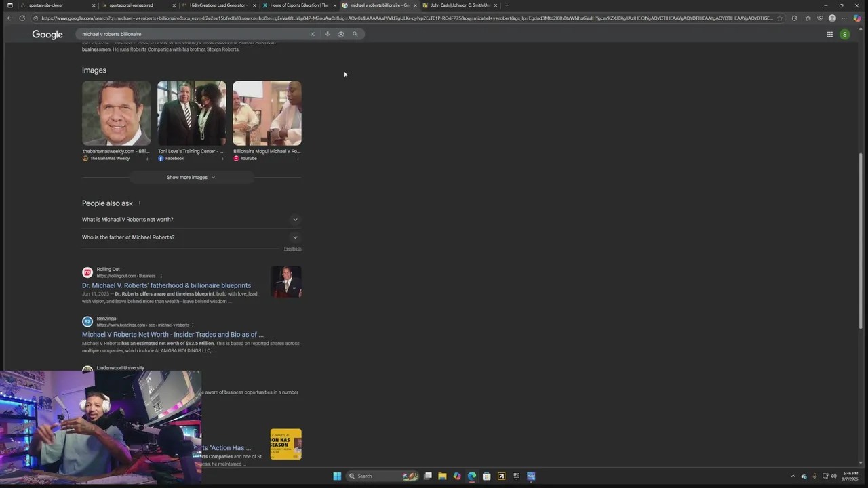Open options for The Bahamas Weekly image

click(147, 159)
